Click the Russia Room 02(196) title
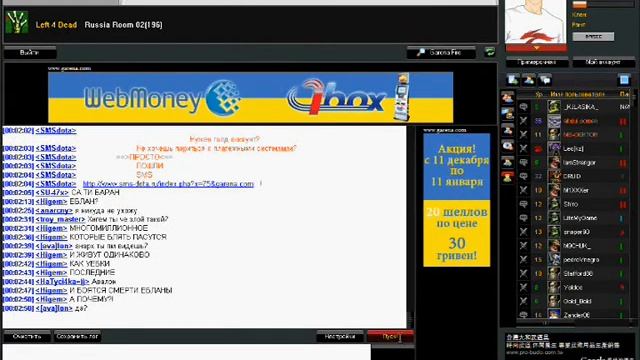The height and width of the screenshot is (360, 640). click(x=123, y=25)
